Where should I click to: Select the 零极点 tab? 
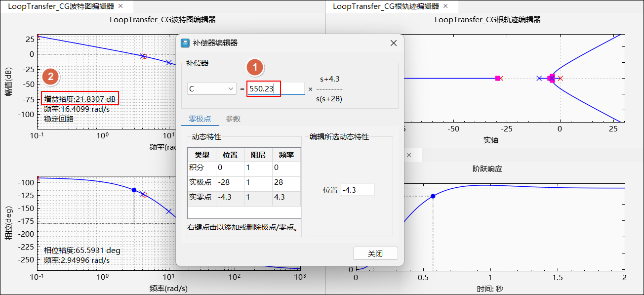(200, 119)
